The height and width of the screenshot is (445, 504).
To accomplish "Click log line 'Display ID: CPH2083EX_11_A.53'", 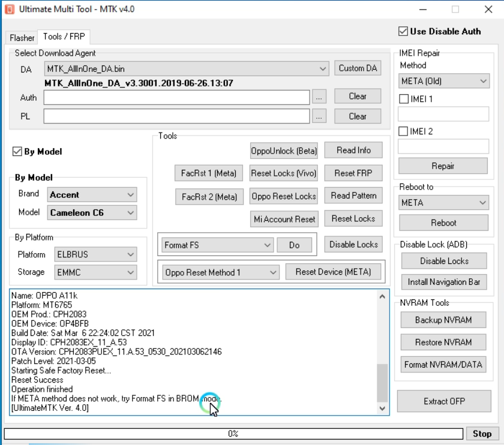I will tap(69, 342).
